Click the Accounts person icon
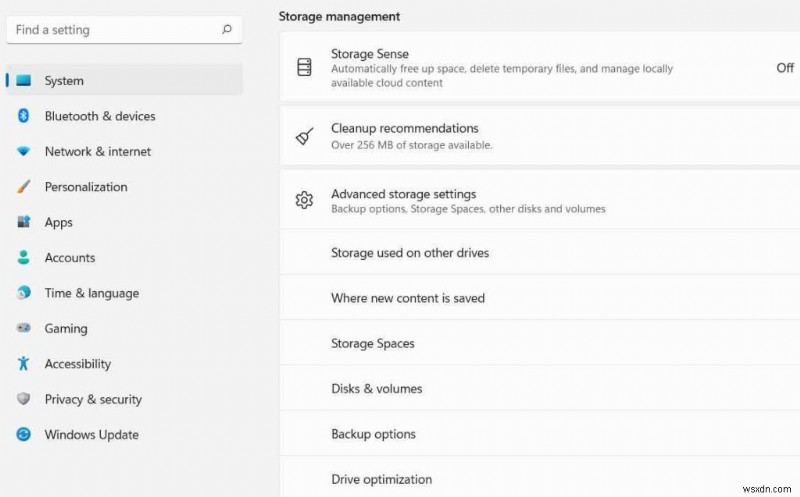 click(24, 258)
